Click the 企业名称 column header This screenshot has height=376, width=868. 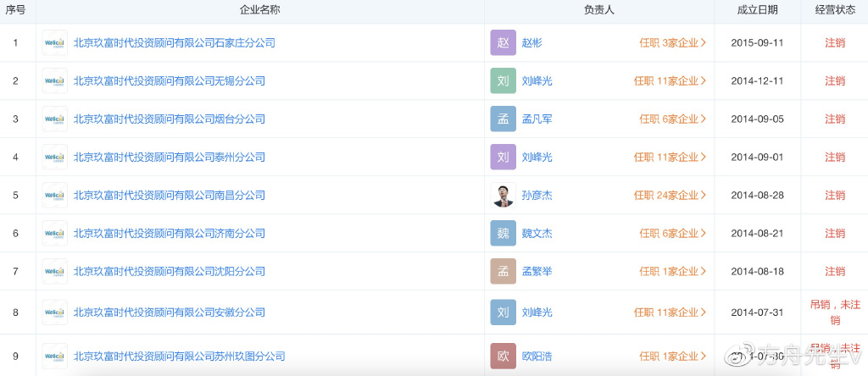260,10
